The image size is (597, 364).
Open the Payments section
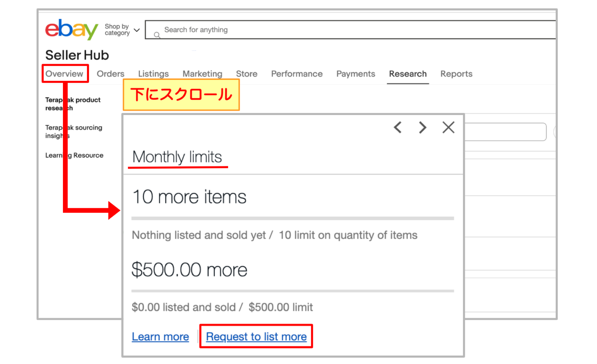[x=355, y=74]
